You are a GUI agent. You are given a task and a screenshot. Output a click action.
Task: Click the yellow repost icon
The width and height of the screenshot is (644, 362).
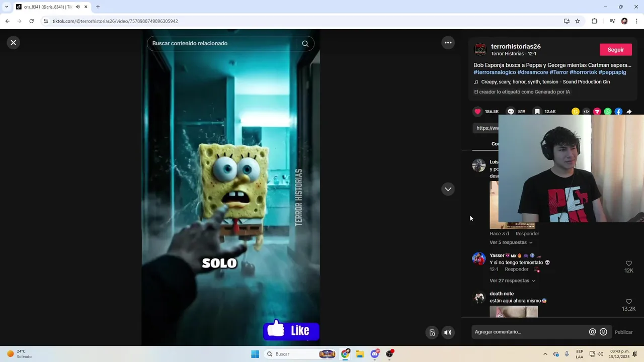click(575, 112)
